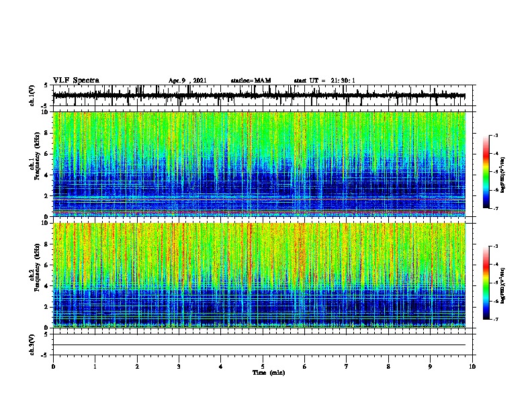The height and width of the screenshot is (411, 532).
Task: Click time axis tick label "7"
Action: 347,367
